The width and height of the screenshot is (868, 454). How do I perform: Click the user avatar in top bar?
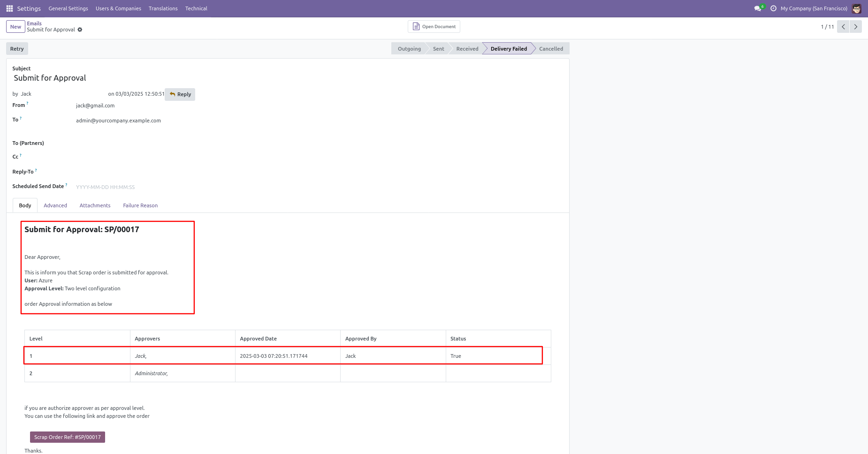[x=856, y=8]
